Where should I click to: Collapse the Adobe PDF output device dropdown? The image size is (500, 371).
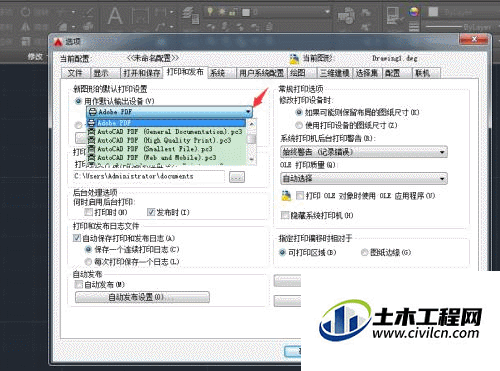point(248,112)
